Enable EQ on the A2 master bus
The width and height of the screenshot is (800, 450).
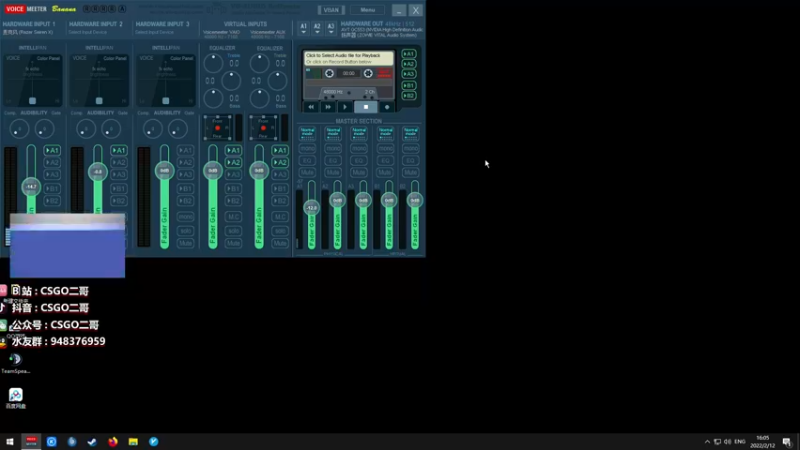pos(333,161)
